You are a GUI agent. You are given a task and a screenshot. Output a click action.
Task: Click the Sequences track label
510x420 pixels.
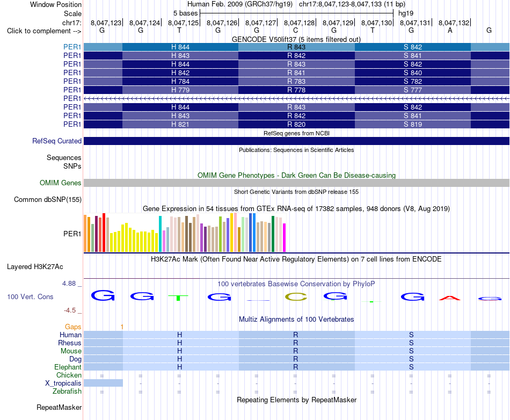point(64,157)
